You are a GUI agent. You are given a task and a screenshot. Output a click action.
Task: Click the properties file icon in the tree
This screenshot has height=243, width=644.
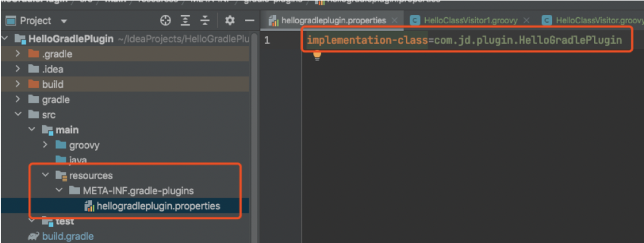89,206
